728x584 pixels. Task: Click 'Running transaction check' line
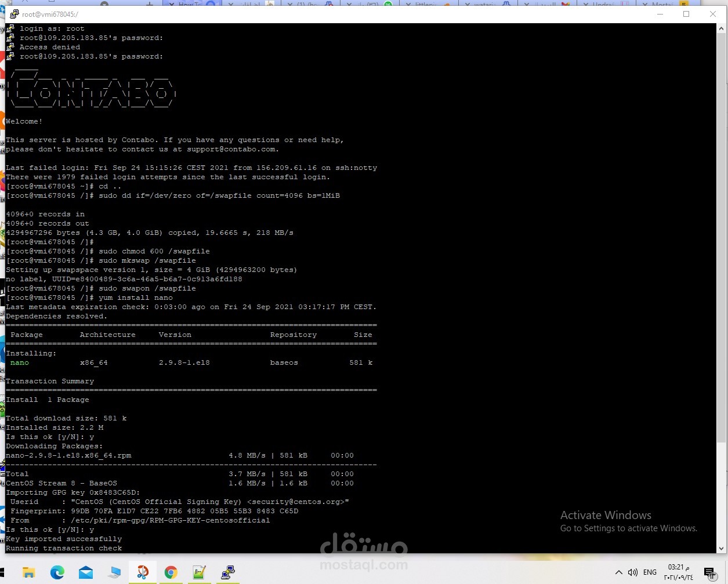pos(64,548)
